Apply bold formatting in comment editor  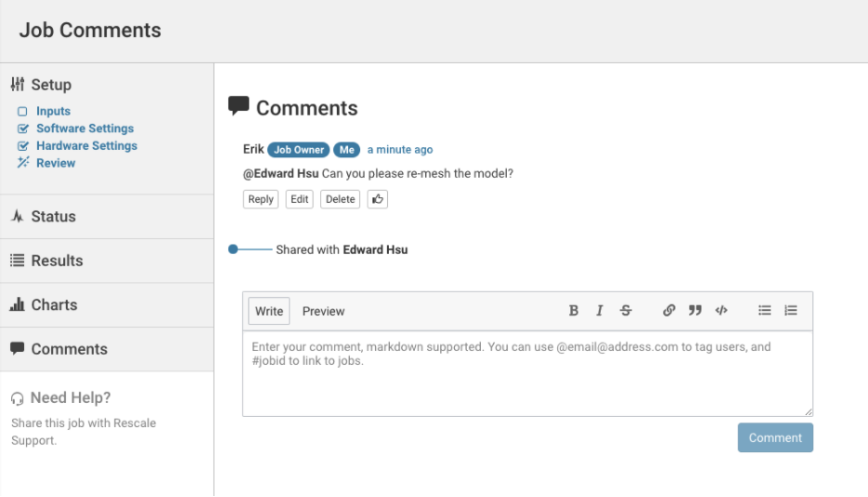pos(574,311)
